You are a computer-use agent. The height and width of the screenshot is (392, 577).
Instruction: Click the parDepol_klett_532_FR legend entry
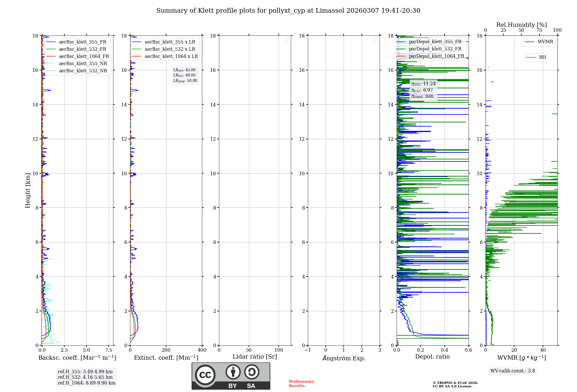pyautogui.click(x=435, y=49)
